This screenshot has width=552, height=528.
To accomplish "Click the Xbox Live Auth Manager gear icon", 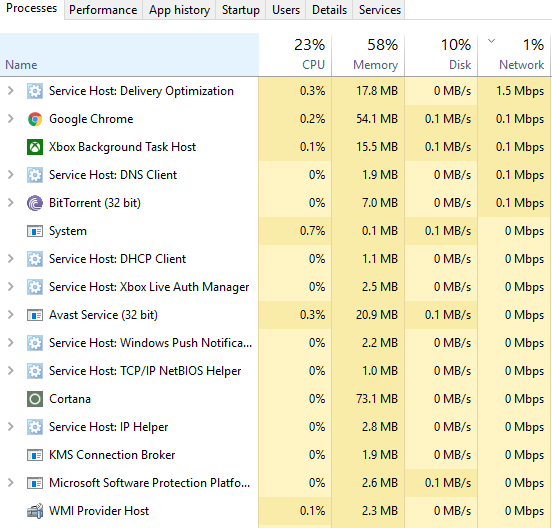I will [x=35, y=287].
